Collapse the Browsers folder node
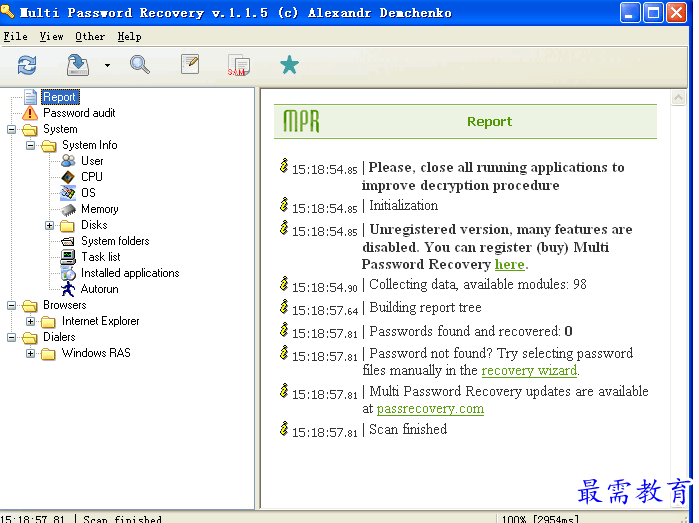 tap(12, 305)
